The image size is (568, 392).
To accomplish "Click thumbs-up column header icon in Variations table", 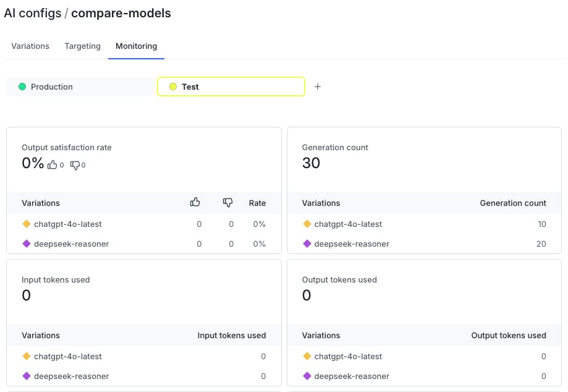I will (x=195, y=202).
